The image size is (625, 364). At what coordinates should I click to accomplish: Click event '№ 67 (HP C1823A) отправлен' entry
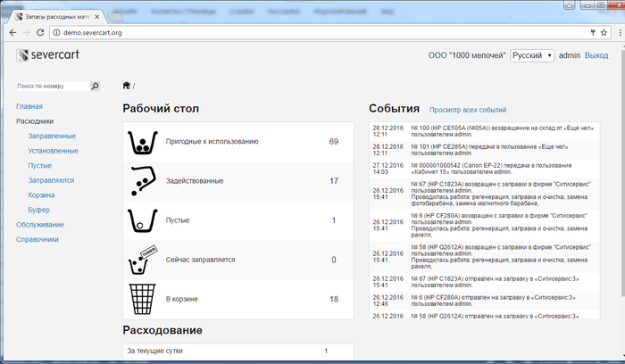pyautogui.click(x=484, y=282)
